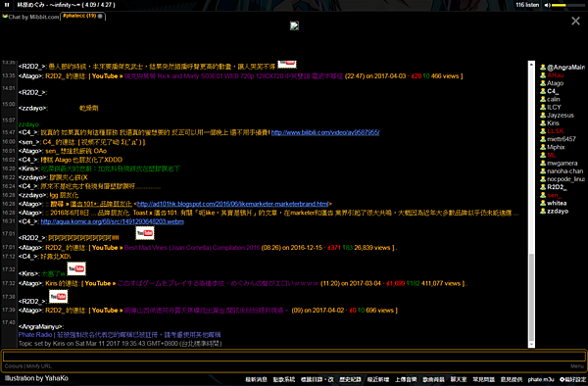This screenshot has width=588, height=386.
Task: Click the Minify URL option below the input
Action: [x=39, y=366]
